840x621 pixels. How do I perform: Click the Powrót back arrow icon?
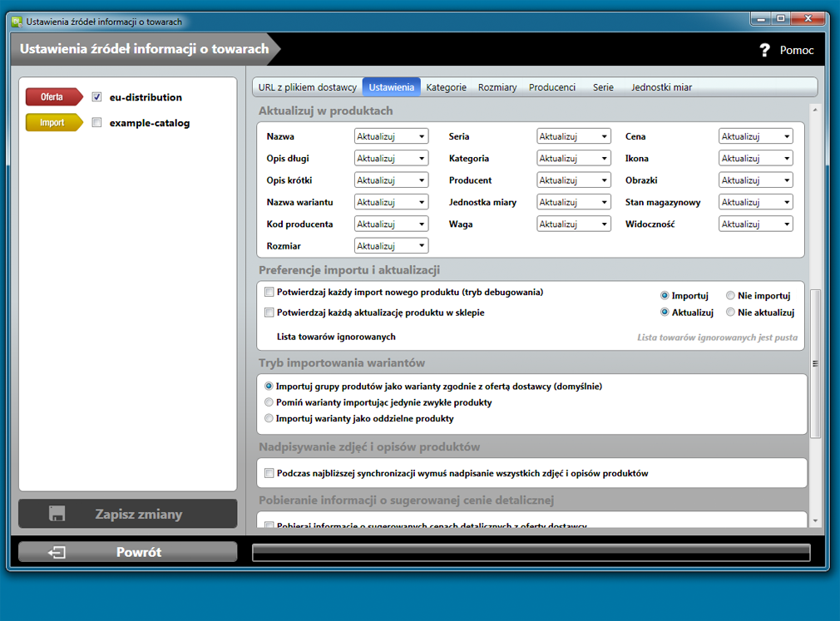coord(57,552)
